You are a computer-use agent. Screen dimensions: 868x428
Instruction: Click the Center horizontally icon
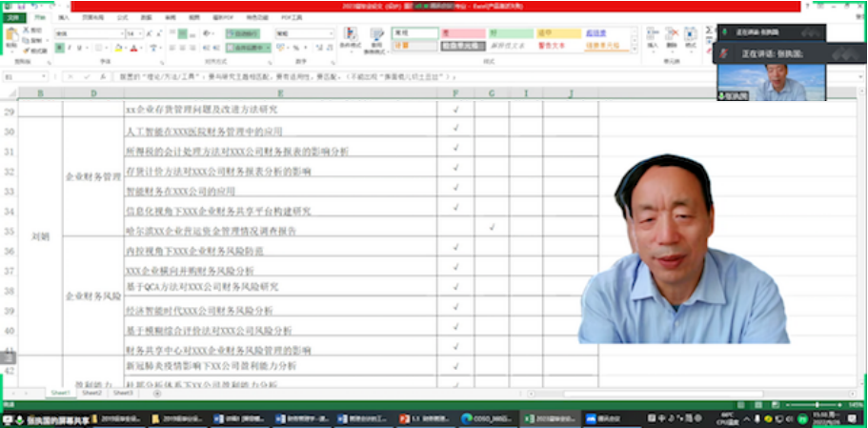(183, 49)
